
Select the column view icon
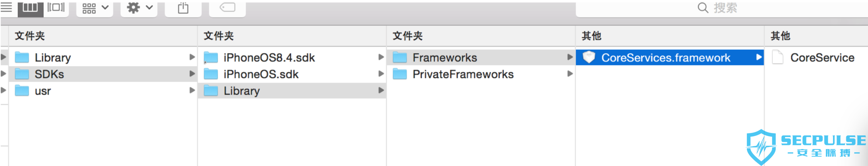point(31,8)
